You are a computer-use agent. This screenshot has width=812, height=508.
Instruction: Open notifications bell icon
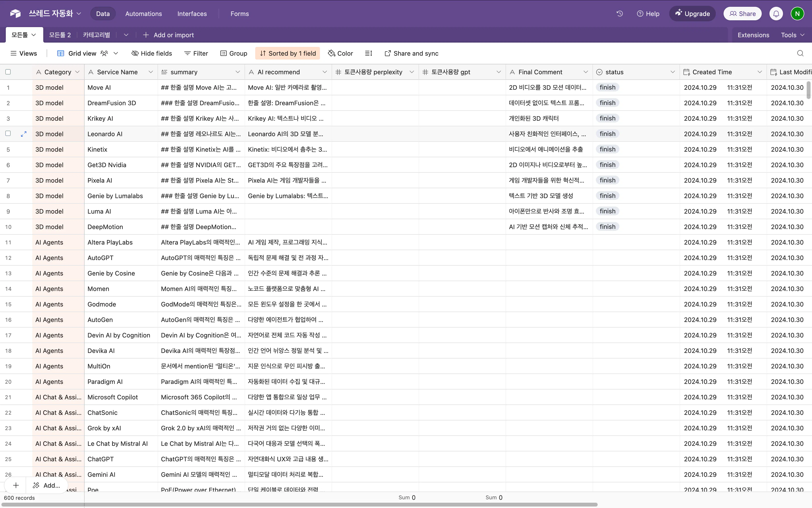pos(776,14)
